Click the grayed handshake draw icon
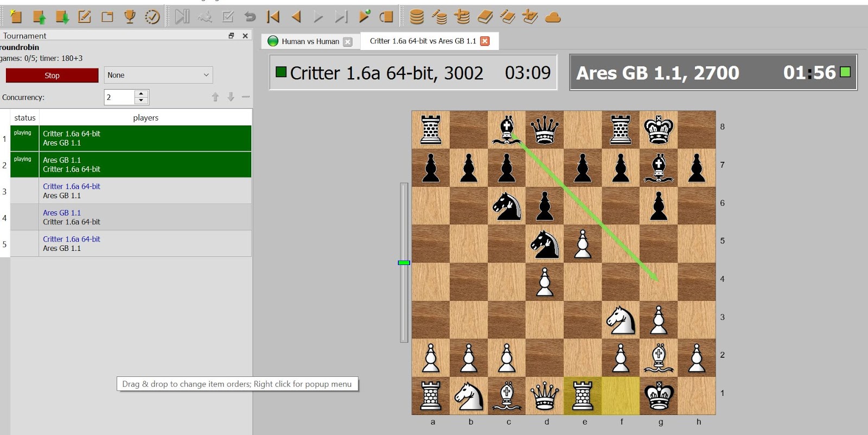Image resolution: width=868 pixels, height=435 pixels. click(205, 17)
